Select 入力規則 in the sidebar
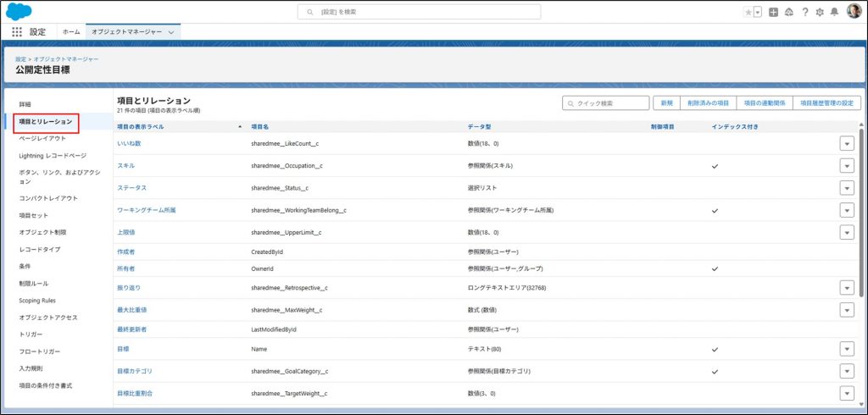The image size is (868, 415). pyautogui.click(x=36, y=368)
